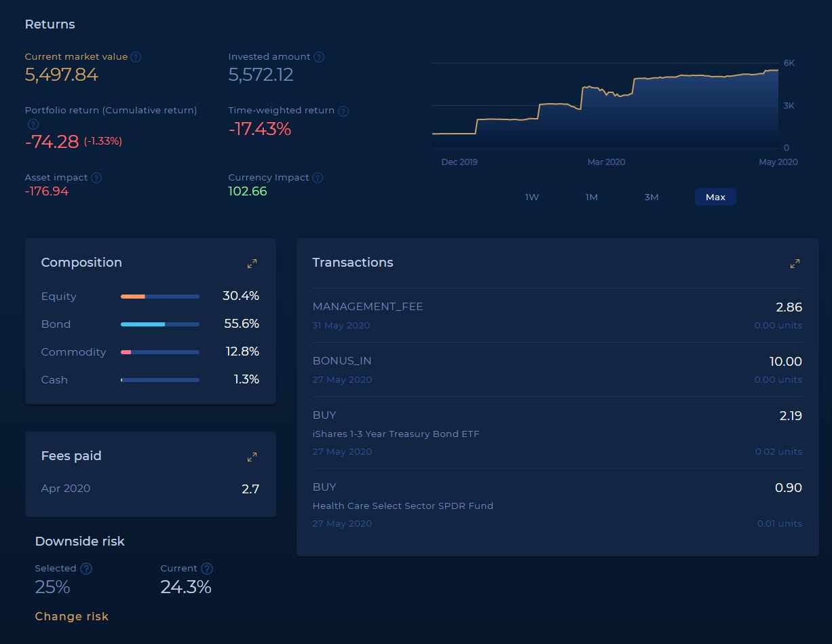Expand the Composition panel
Image resolution: width=832 pixels, height=644 pixels.
tap(252, 263)
